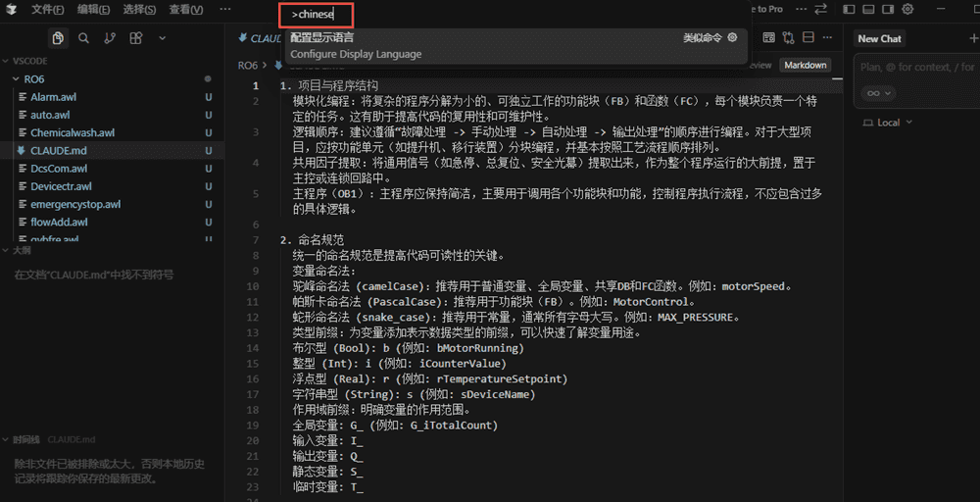This screenshot has height=502, width=980.
Task: Toggle the left primary sidebar layout button
Action: pos(848,9)
